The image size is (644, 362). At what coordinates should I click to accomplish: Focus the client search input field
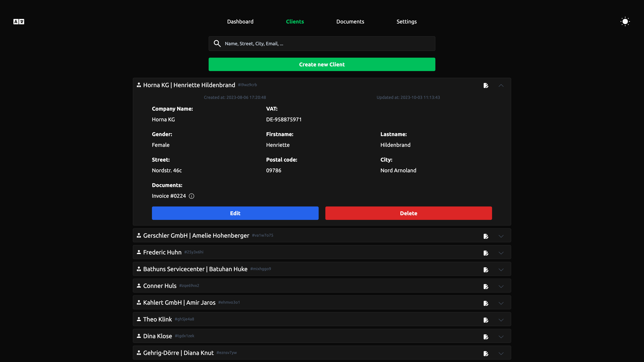tap(322, 43)
